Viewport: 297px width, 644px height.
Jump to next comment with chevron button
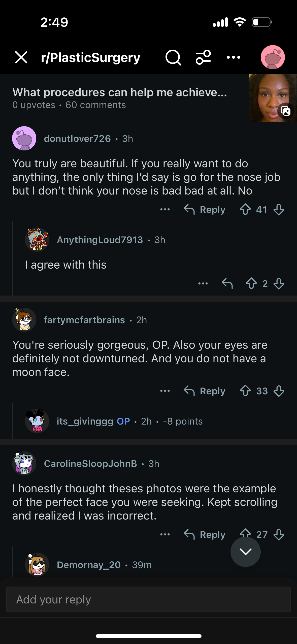point(245,552)
